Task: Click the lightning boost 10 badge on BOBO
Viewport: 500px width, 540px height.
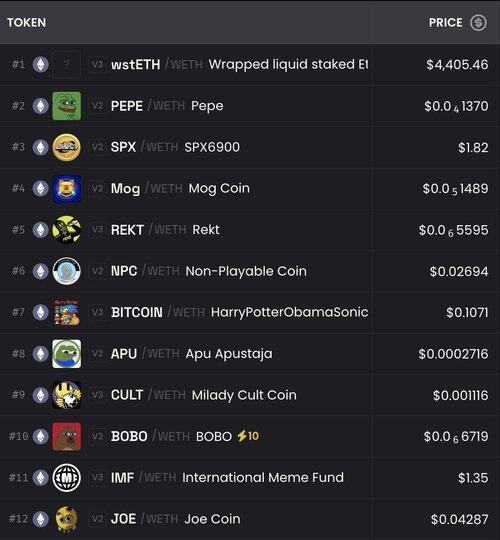Action: [x=248, y=436]
